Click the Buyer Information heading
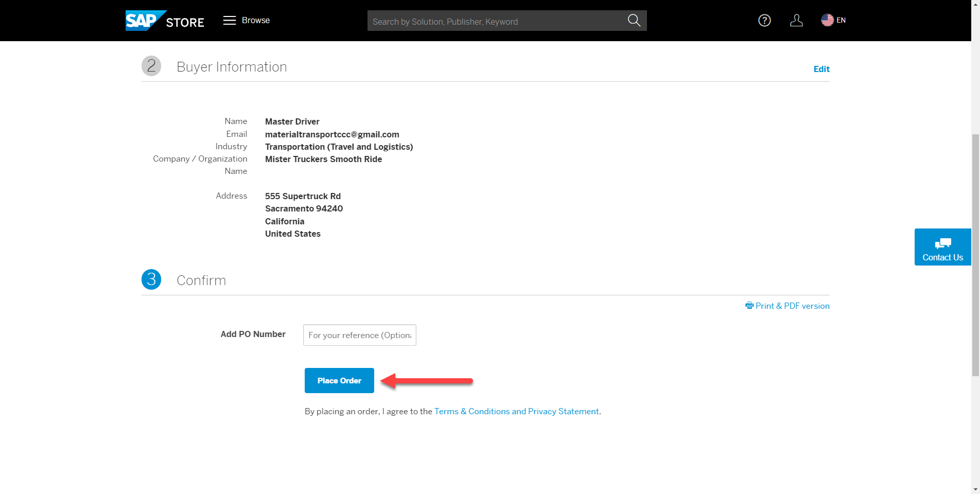 (232, 67)
